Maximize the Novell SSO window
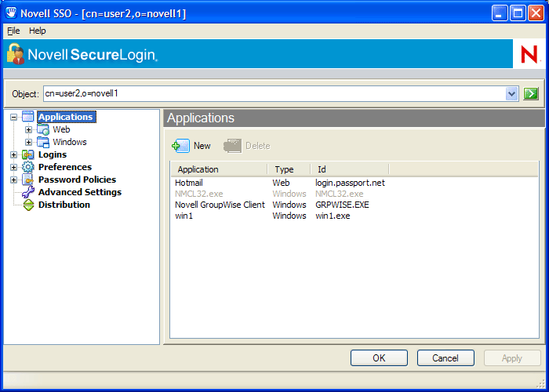 [x=518, y=13]
